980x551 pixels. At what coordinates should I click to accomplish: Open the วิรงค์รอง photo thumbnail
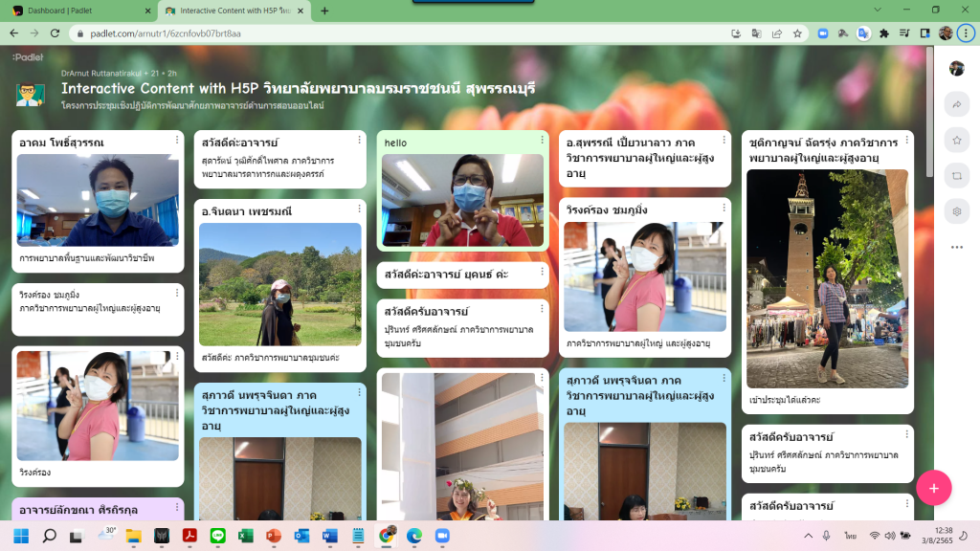tap(96, 407)
